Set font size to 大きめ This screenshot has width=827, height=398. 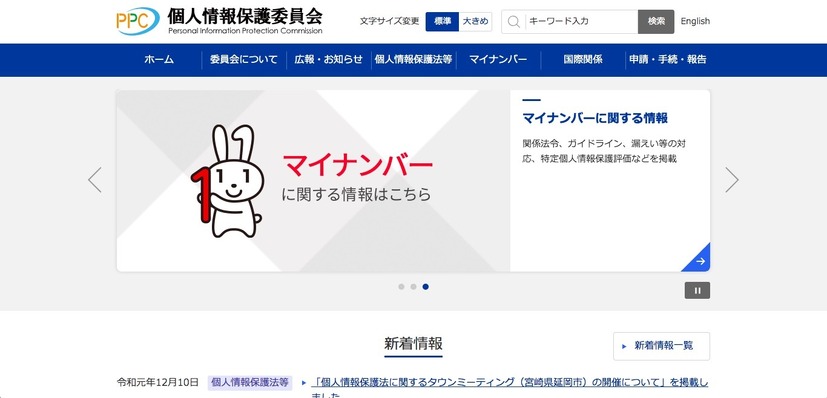pyautogui.click(x=475, y=22)
